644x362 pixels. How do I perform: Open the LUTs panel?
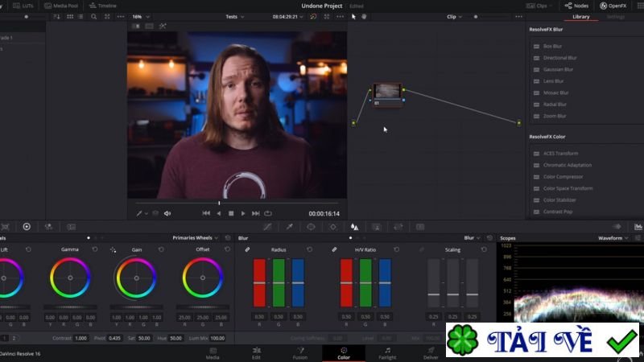[x=24, y=6]
